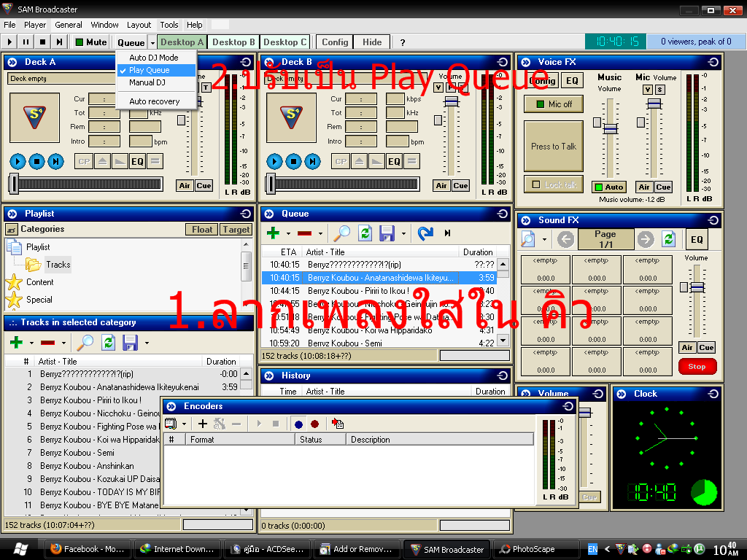
Task: Click the Hide button in toolbar
Action: tap(372, 42)
